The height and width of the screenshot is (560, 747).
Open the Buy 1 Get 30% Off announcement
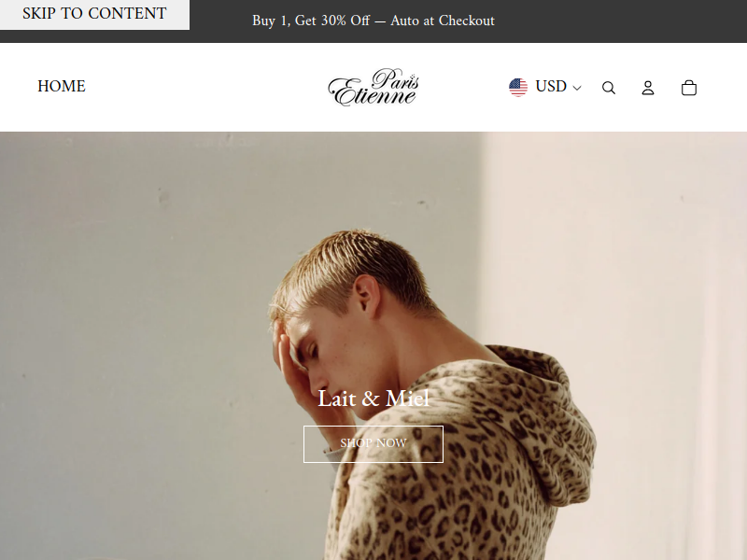[x=373, y=21]
